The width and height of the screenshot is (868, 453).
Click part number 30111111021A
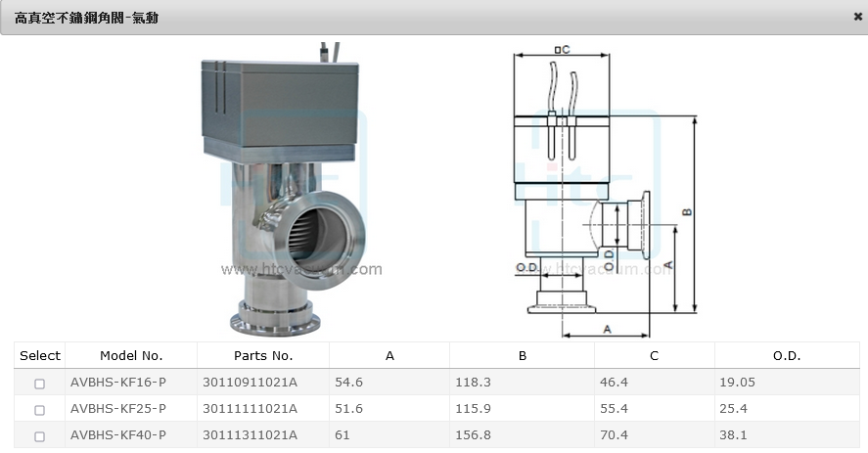point(250,409)
